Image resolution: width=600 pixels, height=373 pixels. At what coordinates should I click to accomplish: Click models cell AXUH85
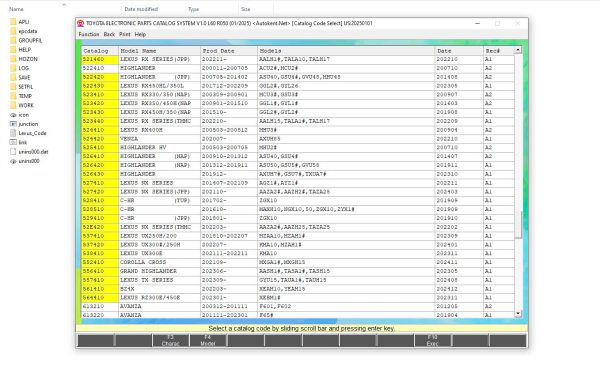(346, 139)
